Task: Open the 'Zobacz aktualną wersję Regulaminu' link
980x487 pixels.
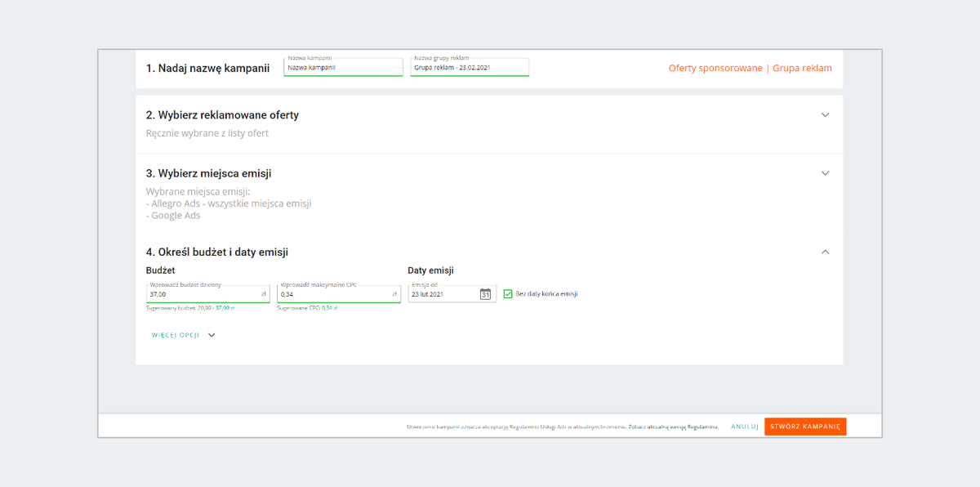Action: (674, 427)
